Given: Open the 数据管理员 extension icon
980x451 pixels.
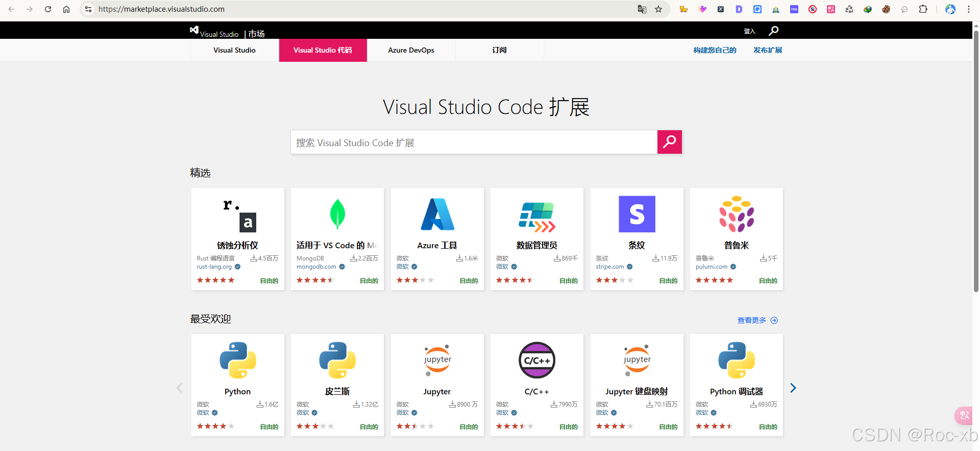Looking at the screenshot, I should pyautogui.click(x=537, y=217).
